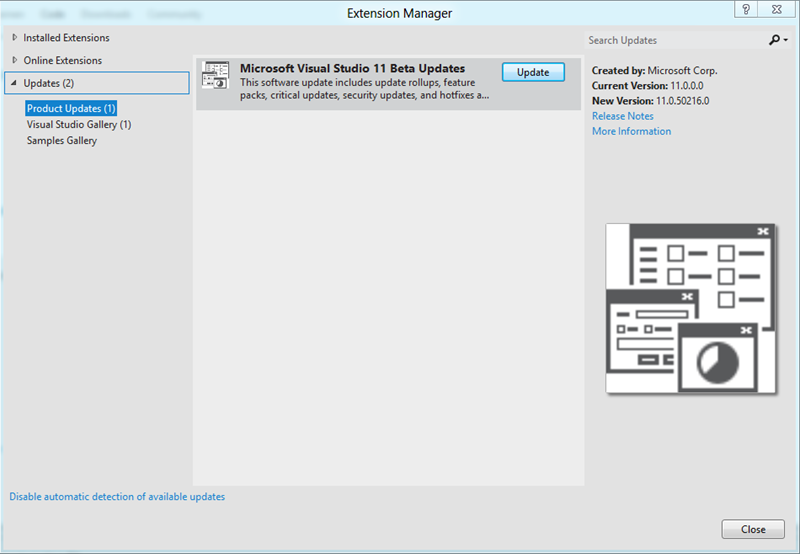Screen dimensions: 800x554
Task: Click the Help question mark button
Action: pyautogui.click(x=747, y=9)
